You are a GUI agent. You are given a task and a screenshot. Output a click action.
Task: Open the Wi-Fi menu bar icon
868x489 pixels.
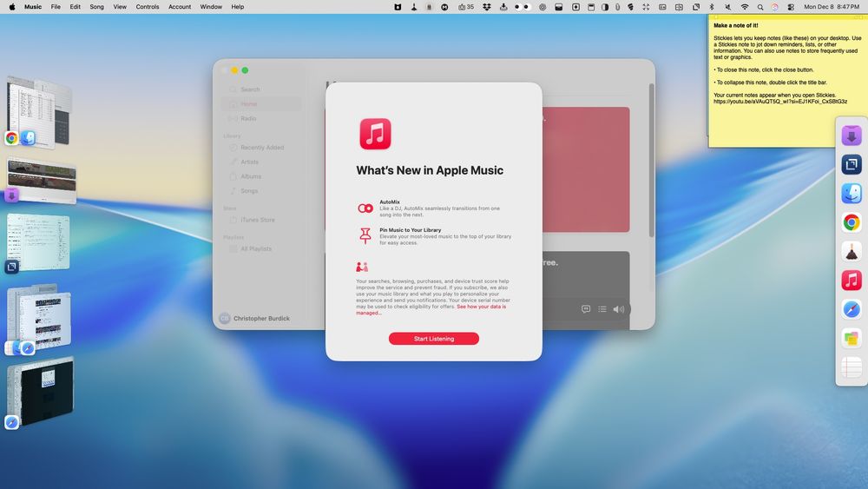pos(745,7)
